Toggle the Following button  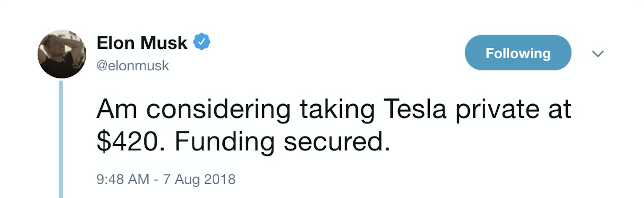(518, 52)
